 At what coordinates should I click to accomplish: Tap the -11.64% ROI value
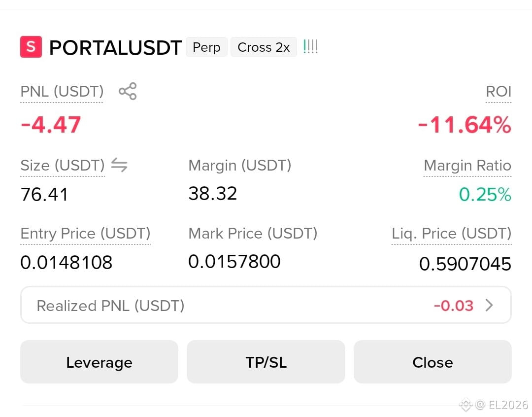pyautogui.click(x=464, y=124)
